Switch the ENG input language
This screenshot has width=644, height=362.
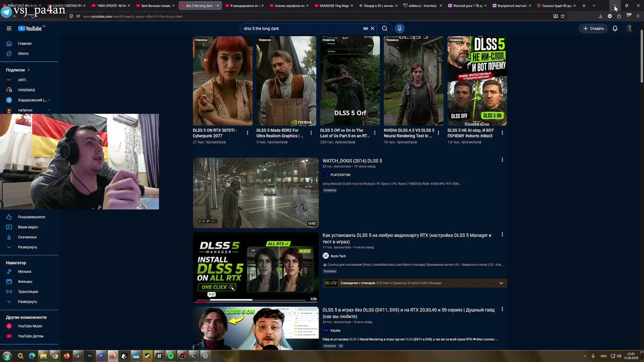(x=604, y=356)
